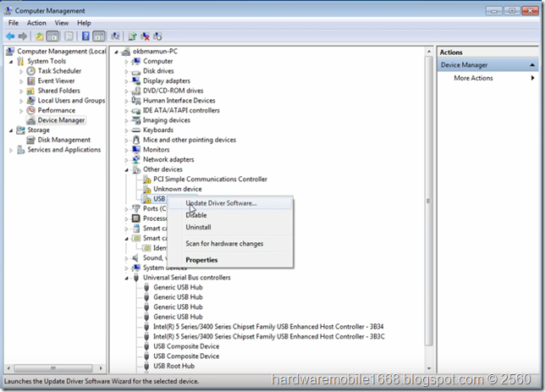Click the Properties pane toolbar icon
Image resolution: width=545 pixels, height=392 pixels.
point(69,36)
